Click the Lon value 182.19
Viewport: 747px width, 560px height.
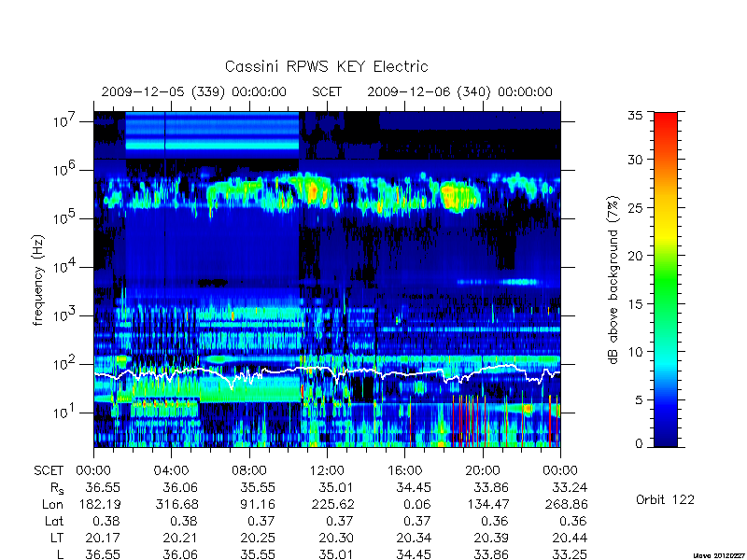99,504
